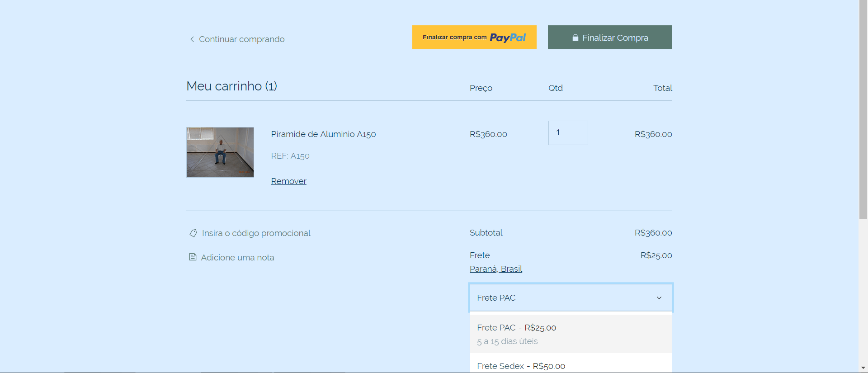Open the Continuar comprando link

241,39
